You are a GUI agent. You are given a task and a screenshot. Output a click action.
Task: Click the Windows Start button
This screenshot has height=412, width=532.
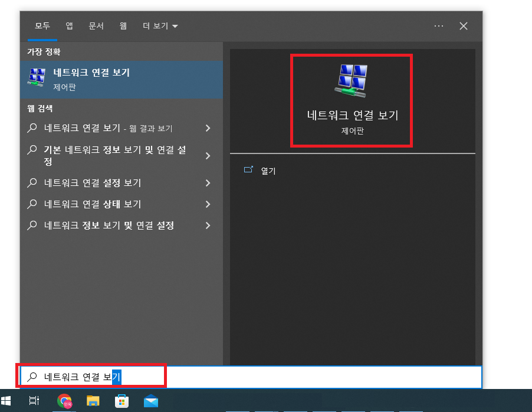point(6,401)
